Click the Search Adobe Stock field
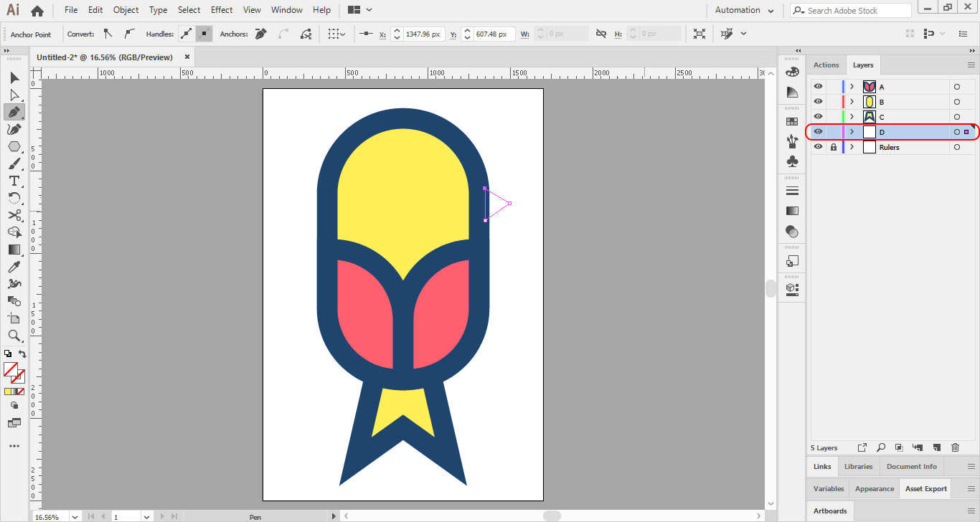 pyautogui.click(x=851, y=10)
